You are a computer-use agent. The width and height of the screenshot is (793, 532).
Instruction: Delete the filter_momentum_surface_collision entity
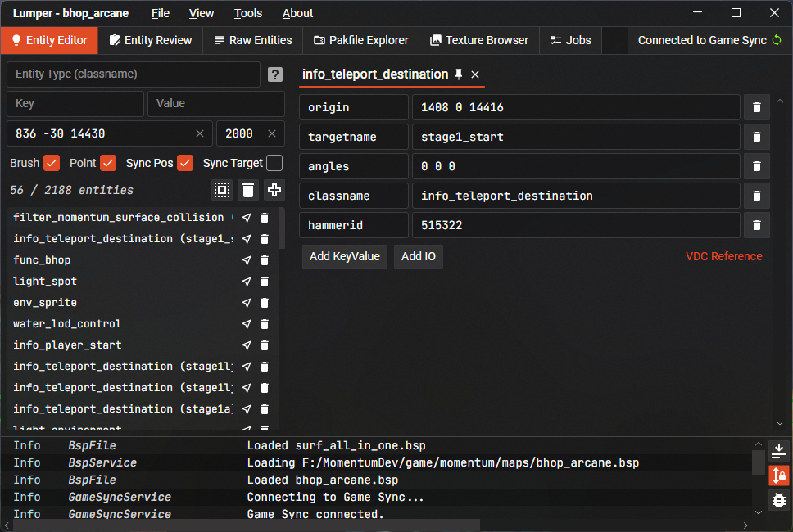pyautogui.click(x=265, y=218)
